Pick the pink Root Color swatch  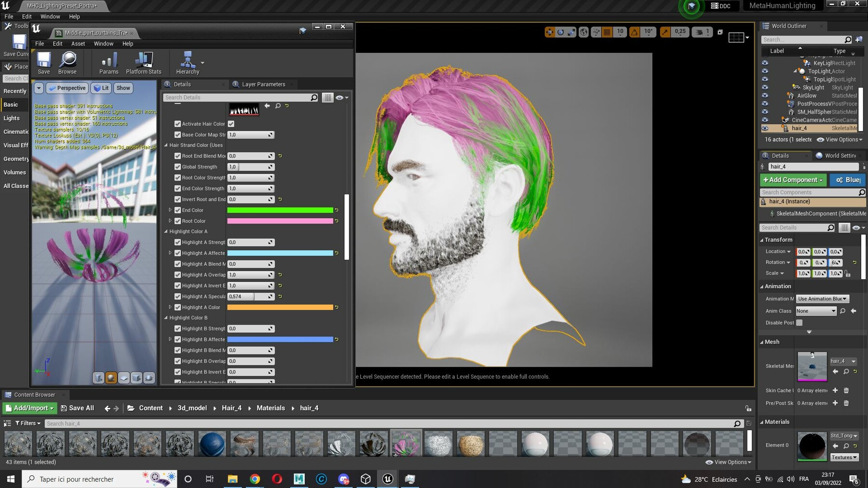[x=280, y=221]
